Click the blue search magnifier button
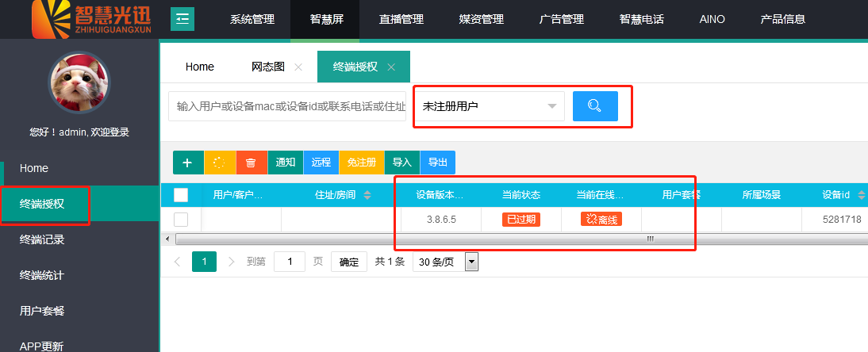This screenshot has width=868, height=352. coord(595,106)
